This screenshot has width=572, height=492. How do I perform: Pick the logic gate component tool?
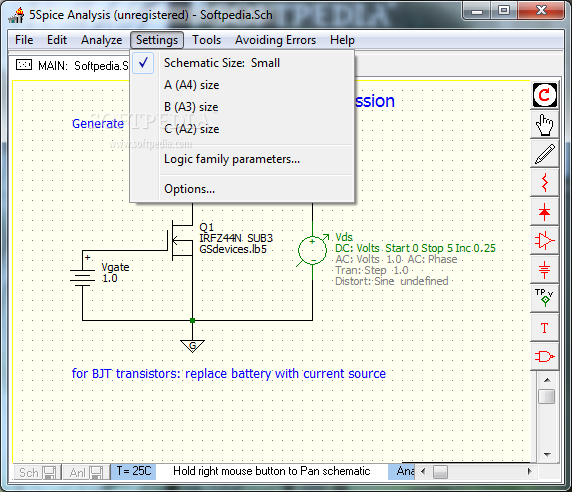point(545,356)
